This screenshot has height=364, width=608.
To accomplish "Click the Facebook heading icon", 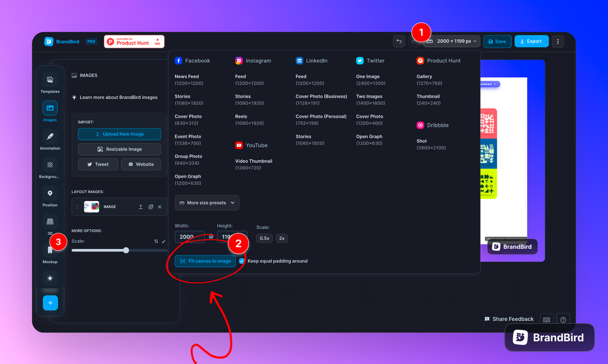I will click(178, 61).
